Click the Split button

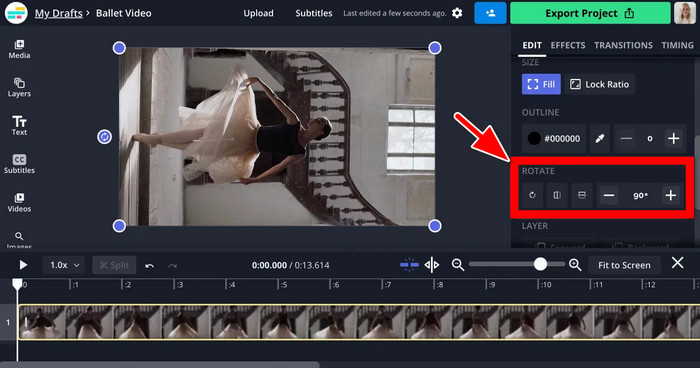(x=114, y=265)
